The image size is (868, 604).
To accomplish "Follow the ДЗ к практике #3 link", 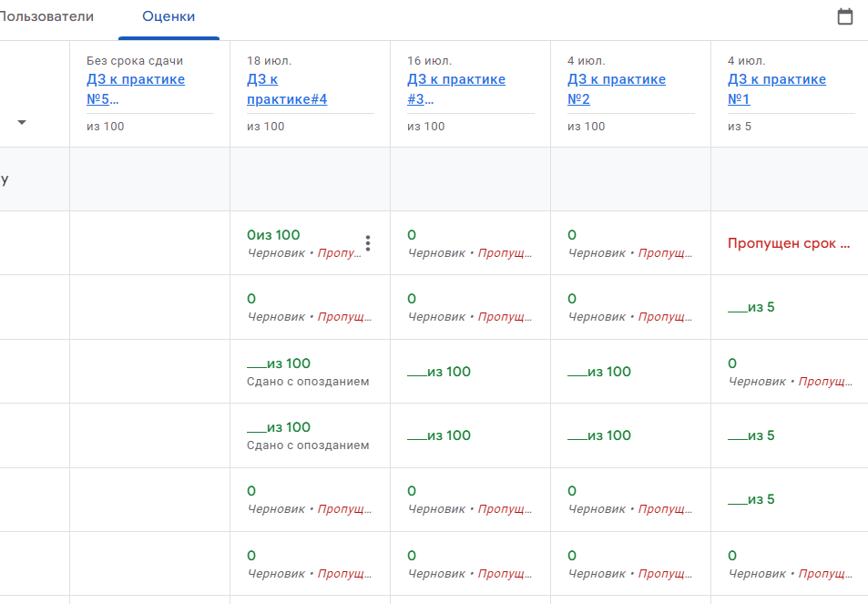I will [x=456, y=89].
